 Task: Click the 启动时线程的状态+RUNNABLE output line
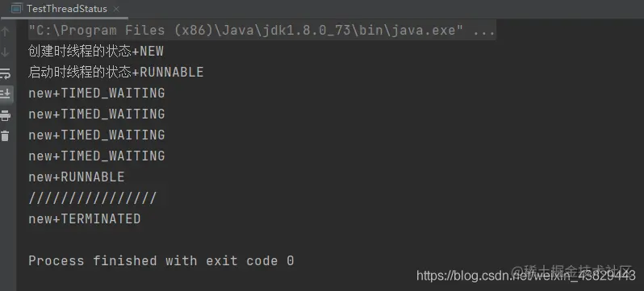(x=116, y=73)
